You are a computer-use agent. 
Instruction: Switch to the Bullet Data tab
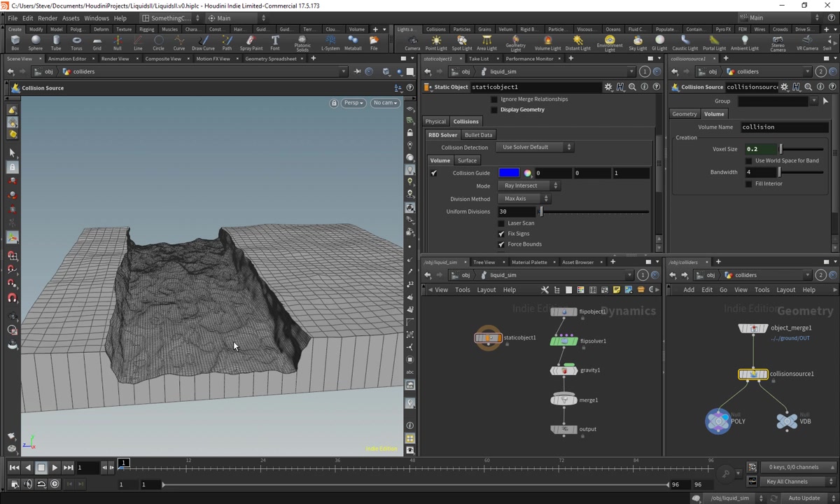pos(478,135)
